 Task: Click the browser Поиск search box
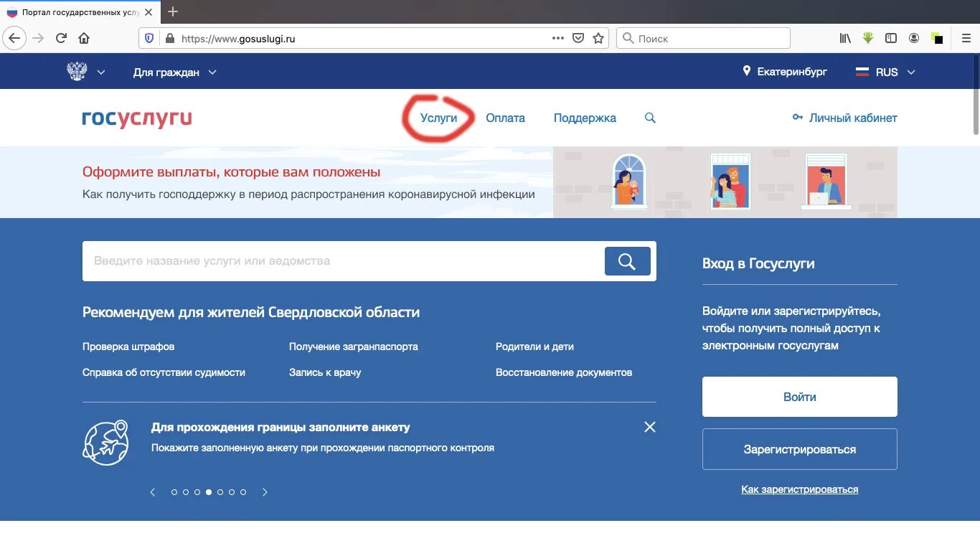coord(703,39)
